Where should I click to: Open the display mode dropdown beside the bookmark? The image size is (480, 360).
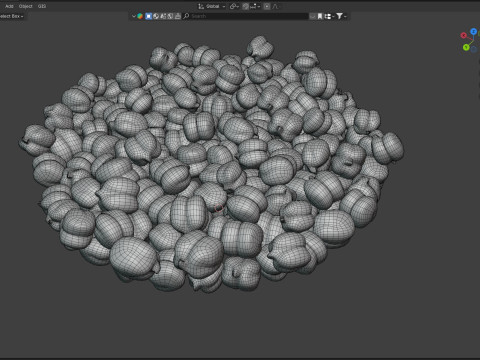click(329, 16)
